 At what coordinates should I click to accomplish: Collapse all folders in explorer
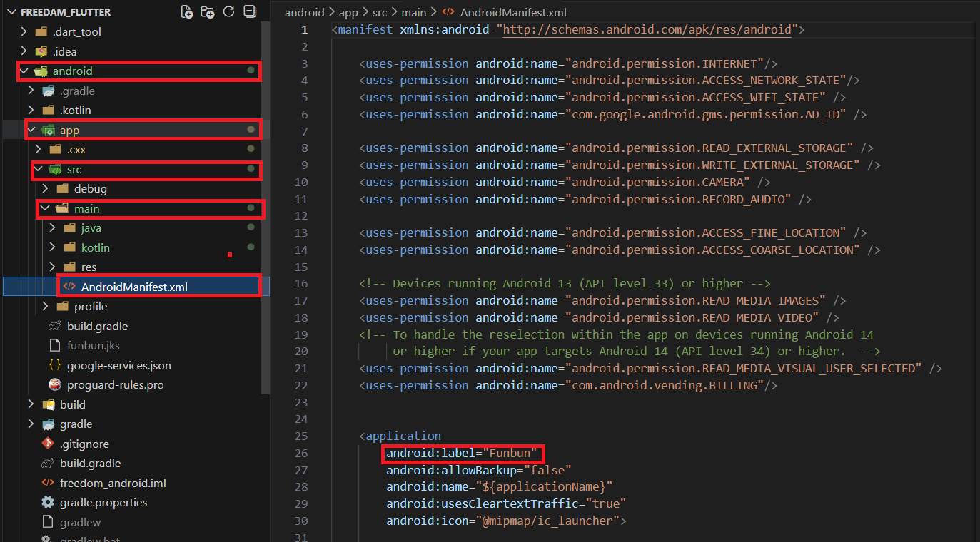(x=249, y=11)
